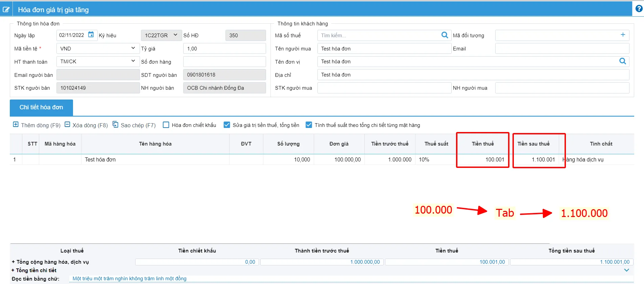Open the calendar picker for Ngày lập

click(x=91, y=35)
